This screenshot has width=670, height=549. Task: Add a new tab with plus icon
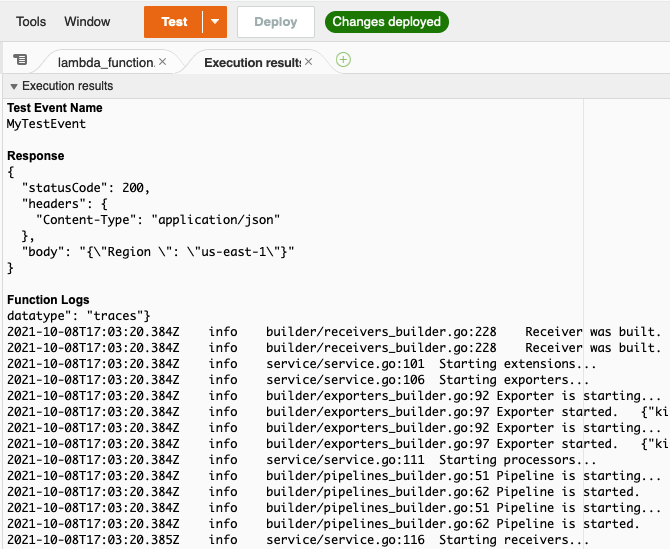pyautogui.click(x=344, y=60)
